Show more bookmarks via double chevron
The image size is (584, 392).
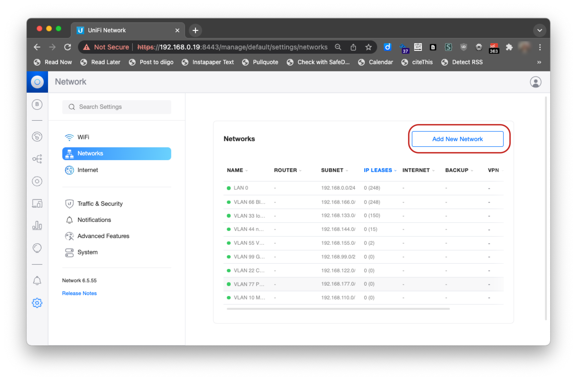pyautogui.click(x=539, y=62)
